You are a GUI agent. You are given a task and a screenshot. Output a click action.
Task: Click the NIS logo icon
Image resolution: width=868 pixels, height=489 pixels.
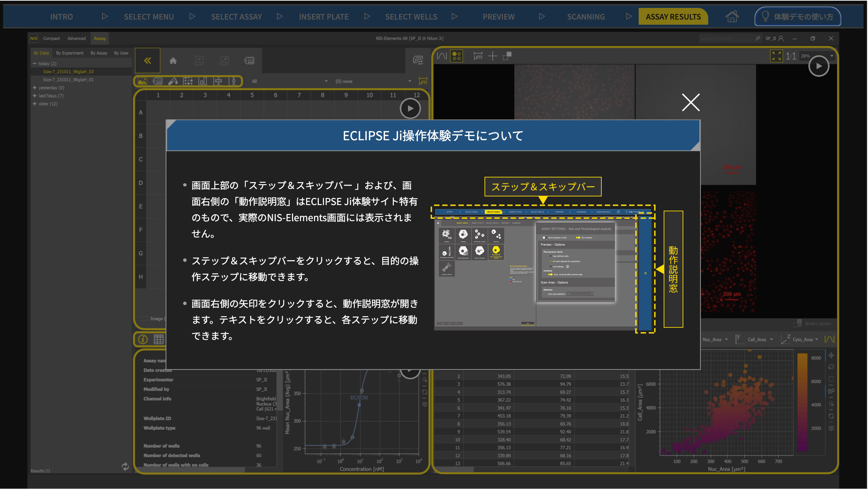[34, 38]
